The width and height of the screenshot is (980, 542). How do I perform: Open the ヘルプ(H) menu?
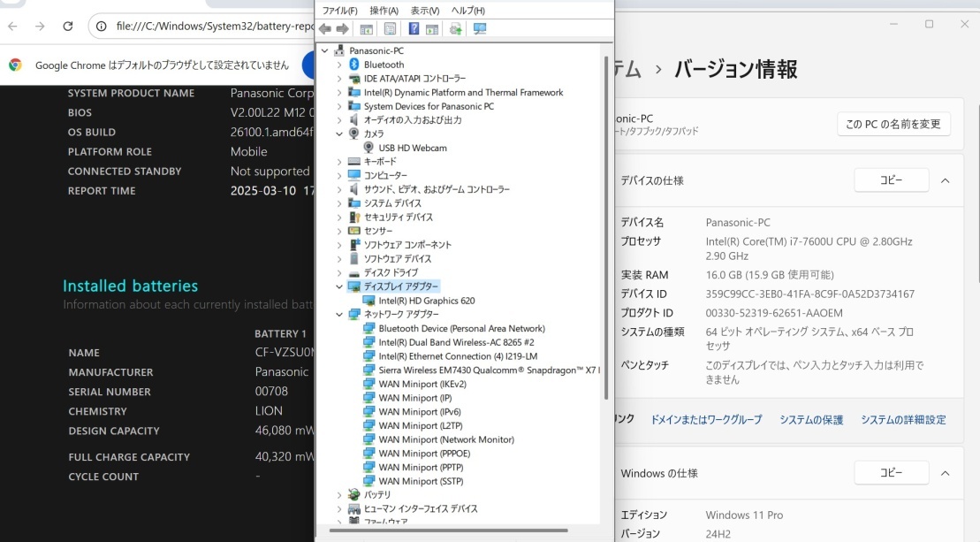pos(468,11)
